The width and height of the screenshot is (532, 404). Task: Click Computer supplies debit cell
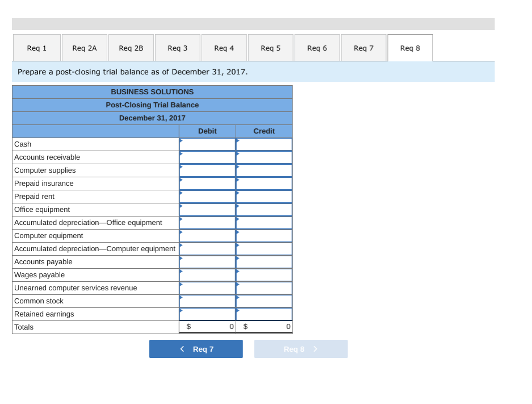tap(207, 170)
